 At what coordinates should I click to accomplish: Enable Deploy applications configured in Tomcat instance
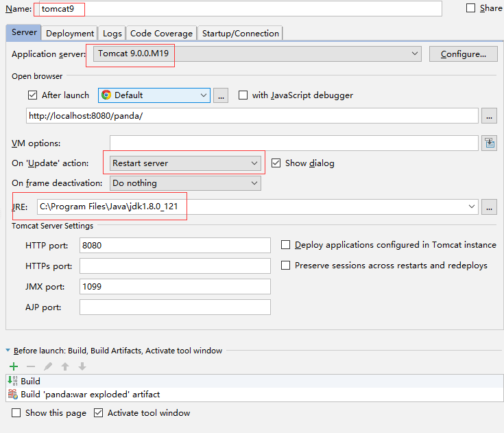pos(285,245)
